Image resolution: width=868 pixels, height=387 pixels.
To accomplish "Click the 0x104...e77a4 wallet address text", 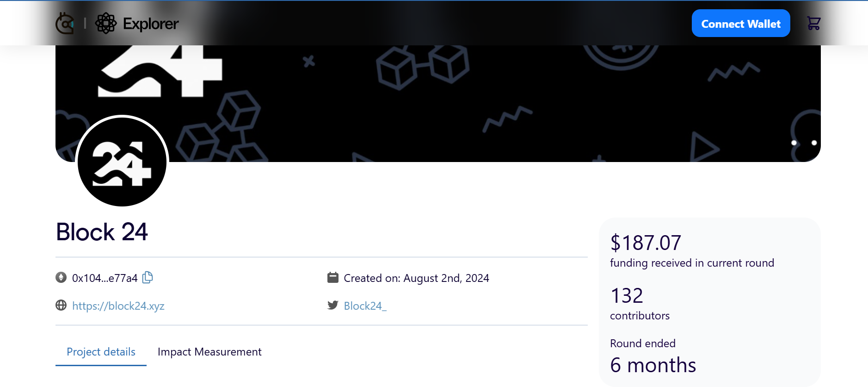I will [105, 278].
